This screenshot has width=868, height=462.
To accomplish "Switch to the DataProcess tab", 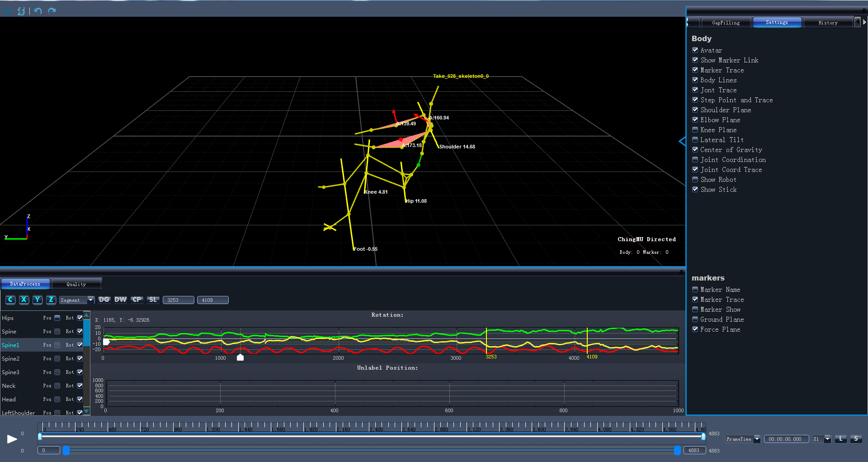I will click(25, 284).
